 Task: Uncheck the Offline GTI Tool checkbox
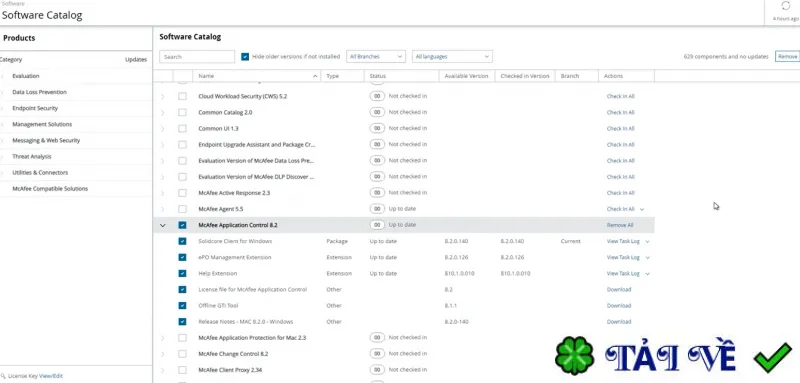pyautogui.click(x=182, y=305)
